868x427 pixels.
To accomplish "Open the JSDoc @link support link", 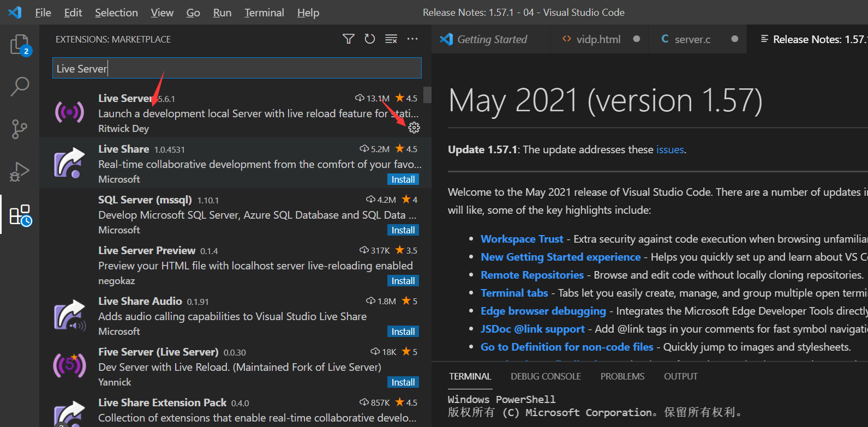I will [532, 329].
